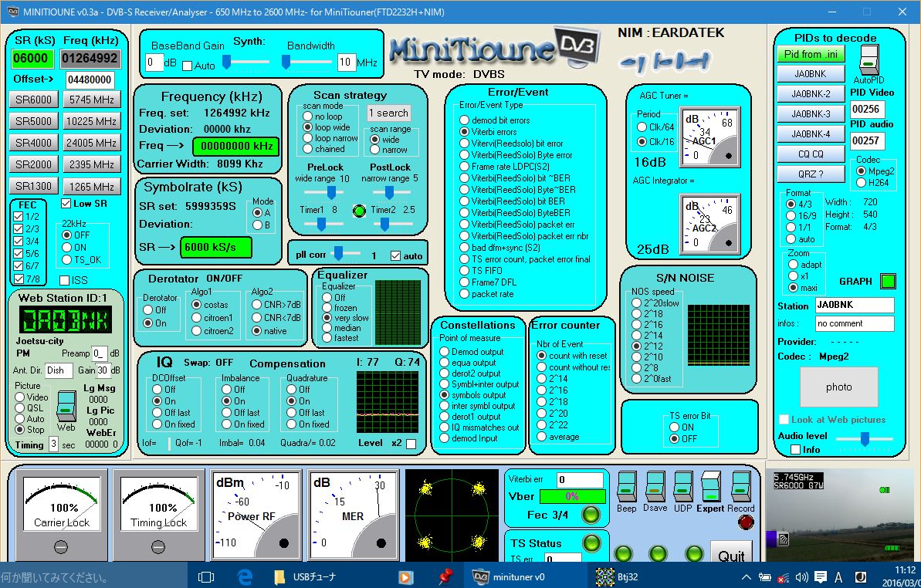Click the photo thumbnail placeholder
Image resolution: width=921 pixels, height=588 pixels.
click(838, 387)
